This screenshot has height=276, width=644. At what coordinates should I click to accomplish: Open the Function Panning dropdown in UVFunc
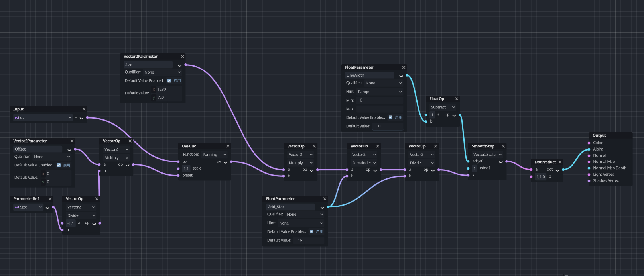click(x=214, y=155)
